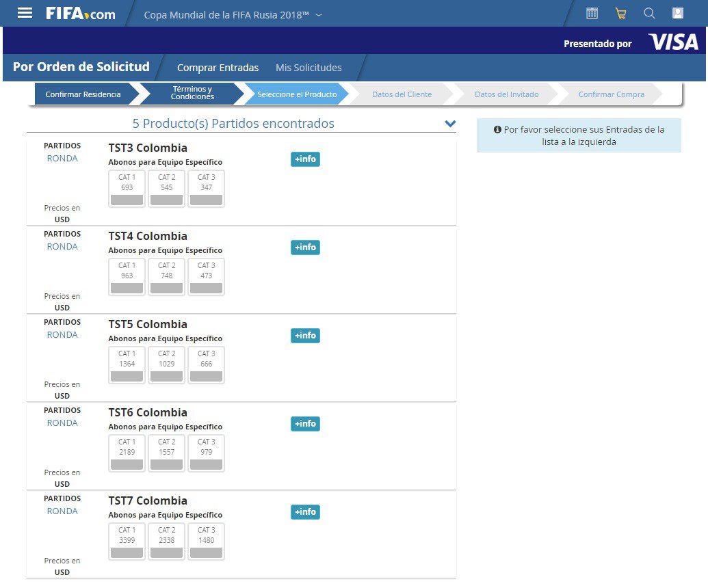Click the RONDA link for TST5 Colombia
The height and width of the screenshot is (588, 708).
coord(62,335)
